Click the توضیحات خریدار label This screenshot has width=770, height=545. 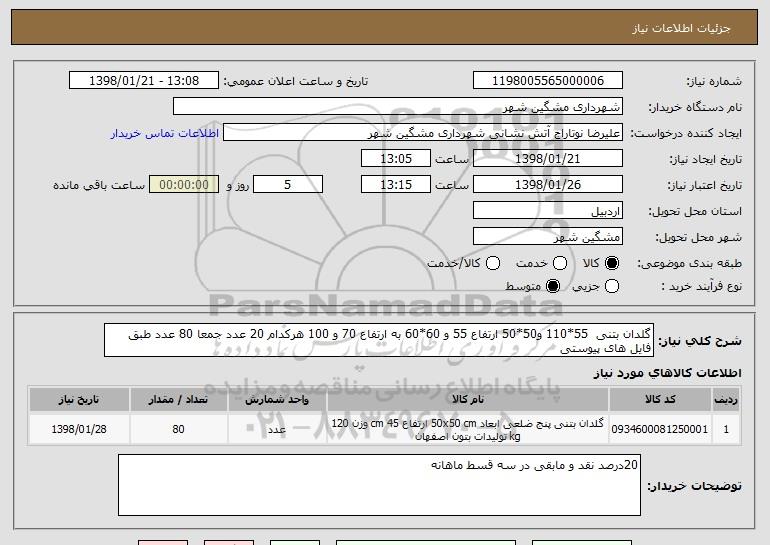tap(694, 486)
